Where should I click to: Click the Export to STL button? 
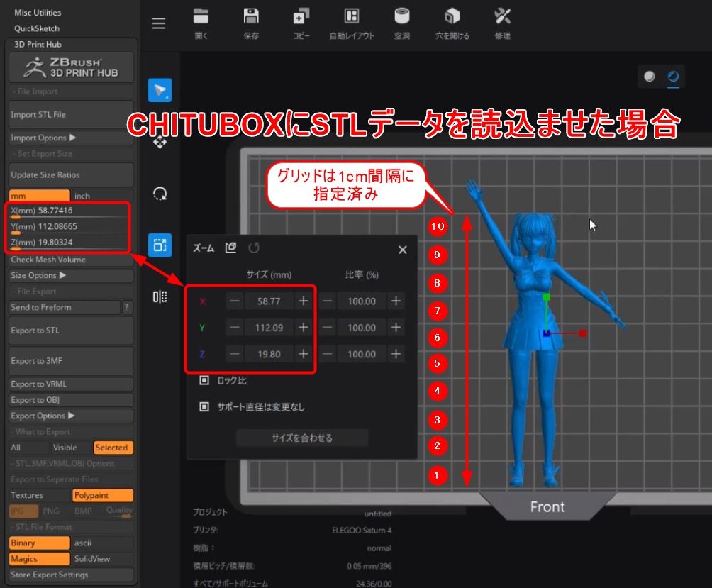click(71, 331)
